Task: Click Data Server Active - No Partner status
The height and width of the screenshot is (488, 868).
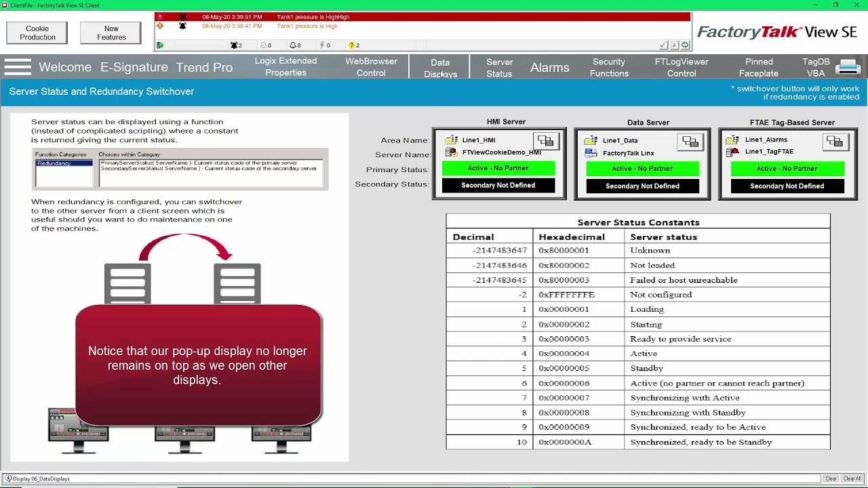Action: [x=642, y=169]
